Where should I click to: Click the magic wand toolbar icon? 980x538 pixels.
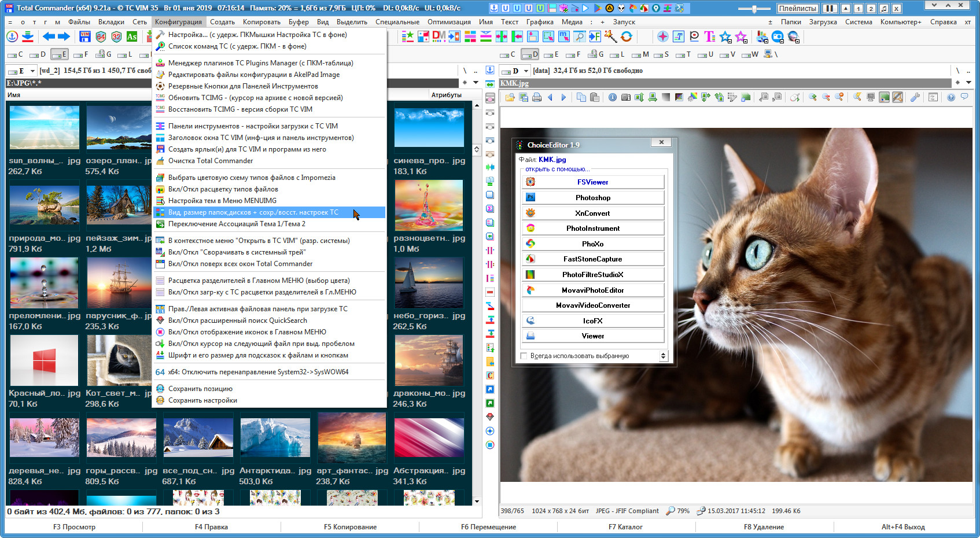(610, 37)
